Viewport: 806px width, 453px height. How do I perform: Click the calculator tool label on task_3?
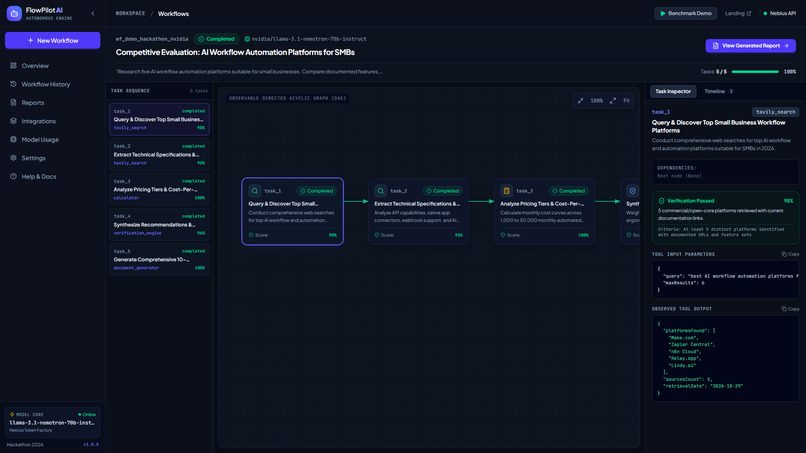coord(126,198)
